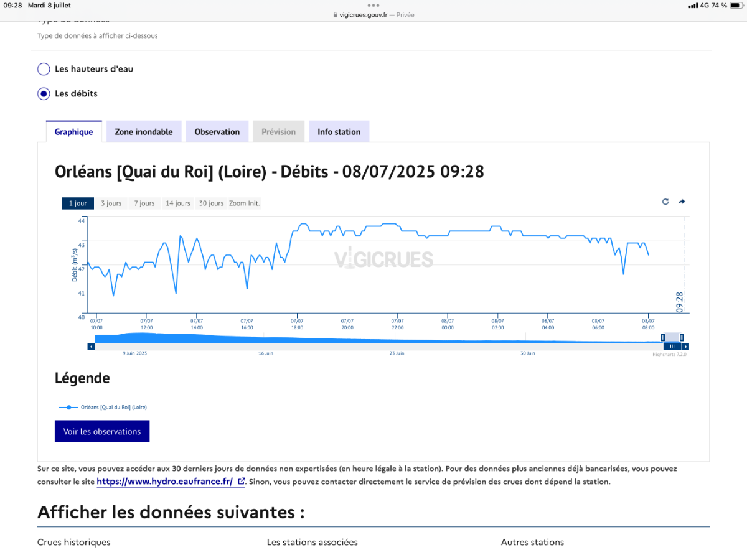
Task: Click the Orléans legend series marker
Action: (x=68, y=407)
